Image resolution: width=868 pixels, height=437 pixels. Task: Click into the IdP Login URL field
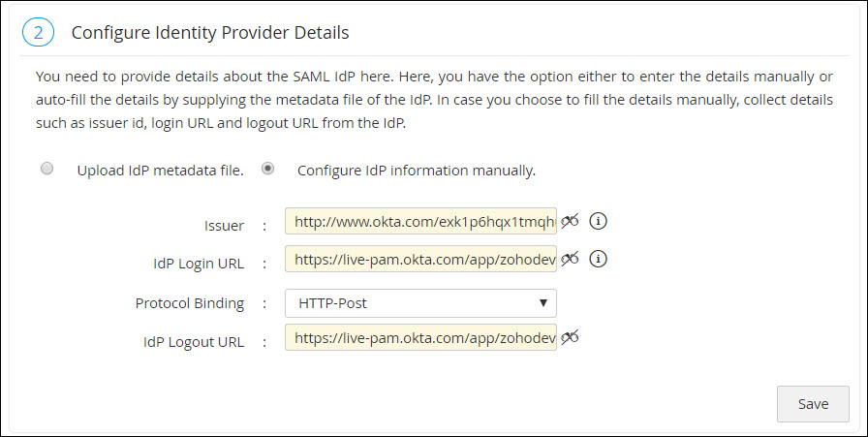(x=420, y=260)
